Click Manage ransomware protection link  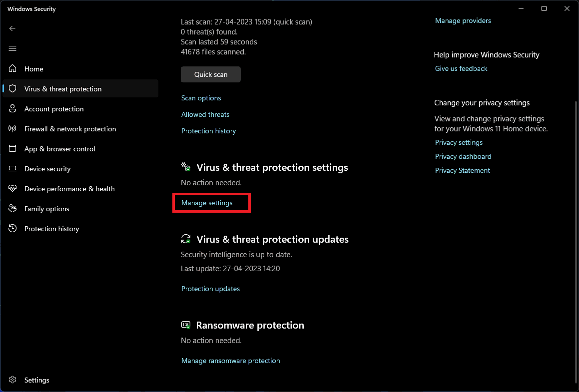[x=230, y=361]
